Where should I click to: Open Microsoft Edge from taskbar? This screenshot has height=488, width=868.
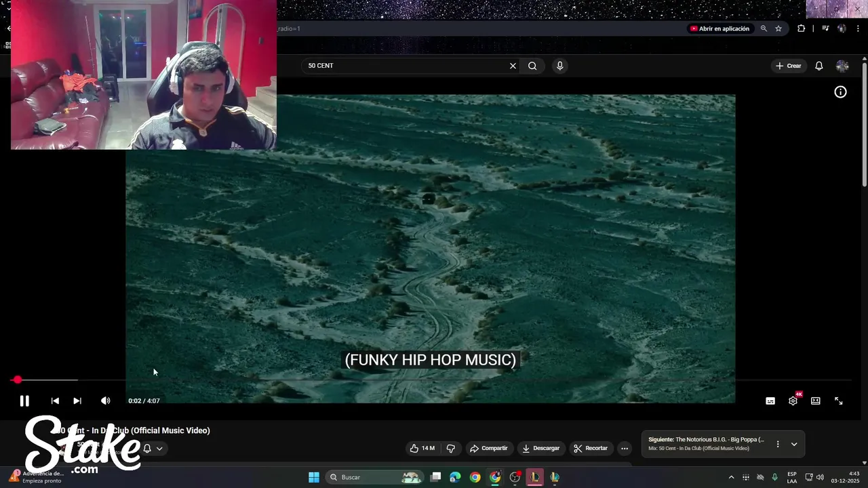point(455,477)
